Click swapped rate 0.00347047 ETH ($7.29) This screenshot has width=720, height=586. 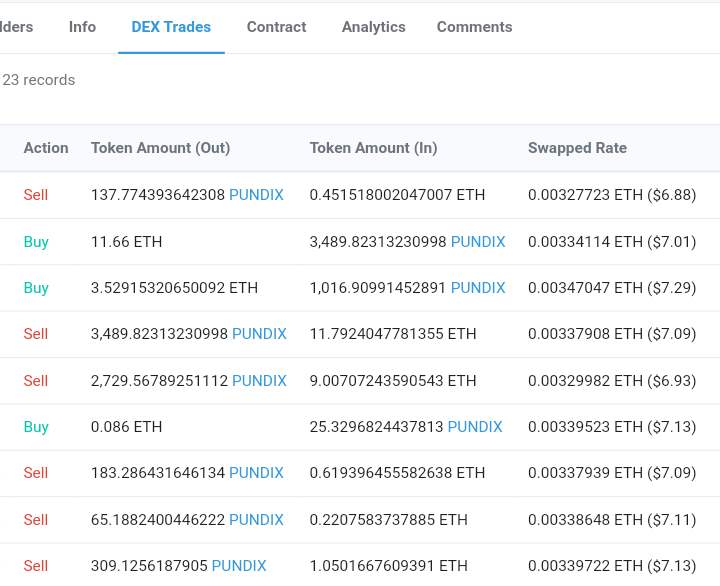pyautogui.click(x=612, y=288)
